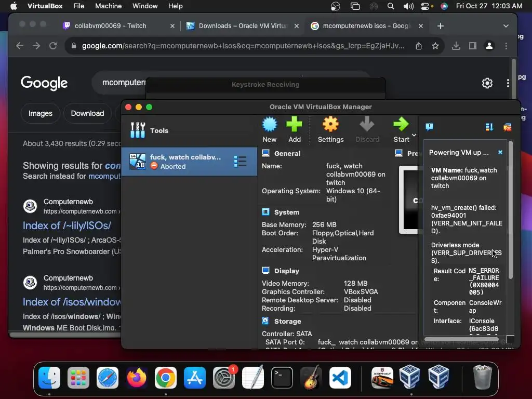Open the General section header
This screenshot has width=532, height=399.
(x=287, y=153)
